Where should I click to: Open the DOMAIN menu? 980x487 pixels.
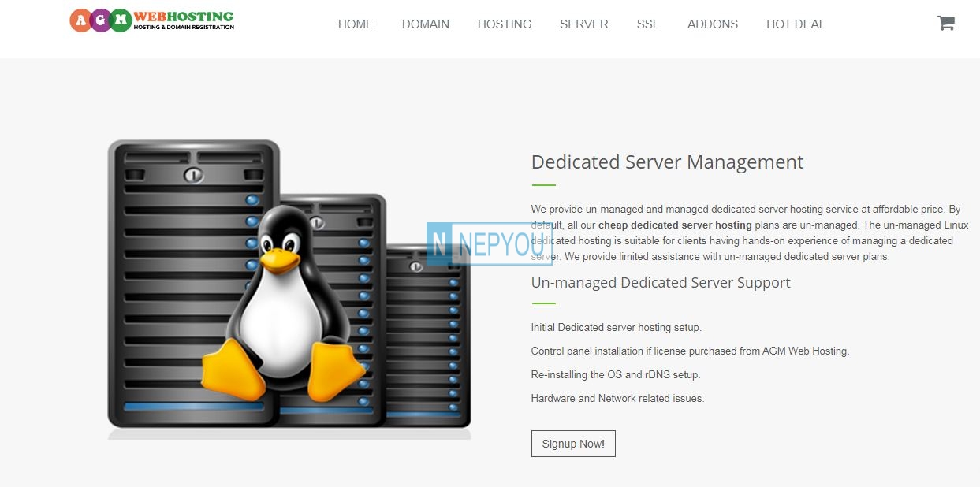(x=426, y=24)
